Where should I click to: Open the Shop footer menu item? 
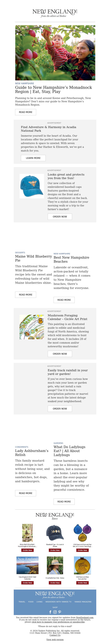tap(55, 607)
